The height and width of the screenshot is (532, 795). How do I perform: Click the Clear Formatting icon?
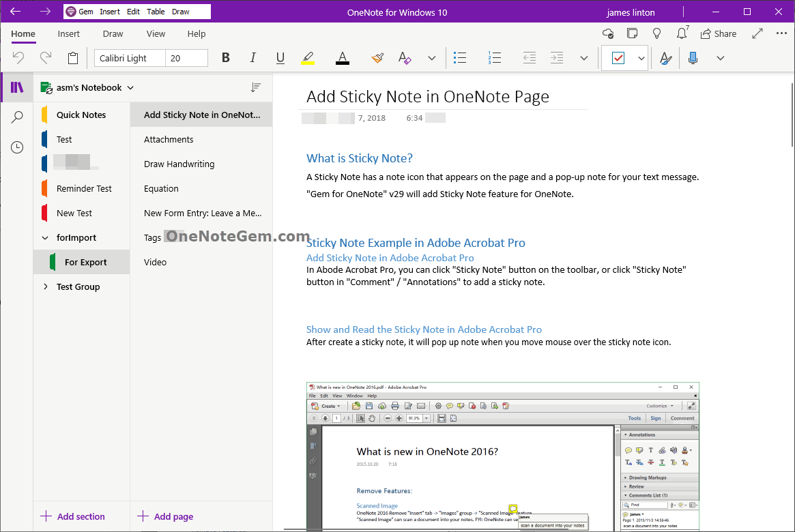405,58
